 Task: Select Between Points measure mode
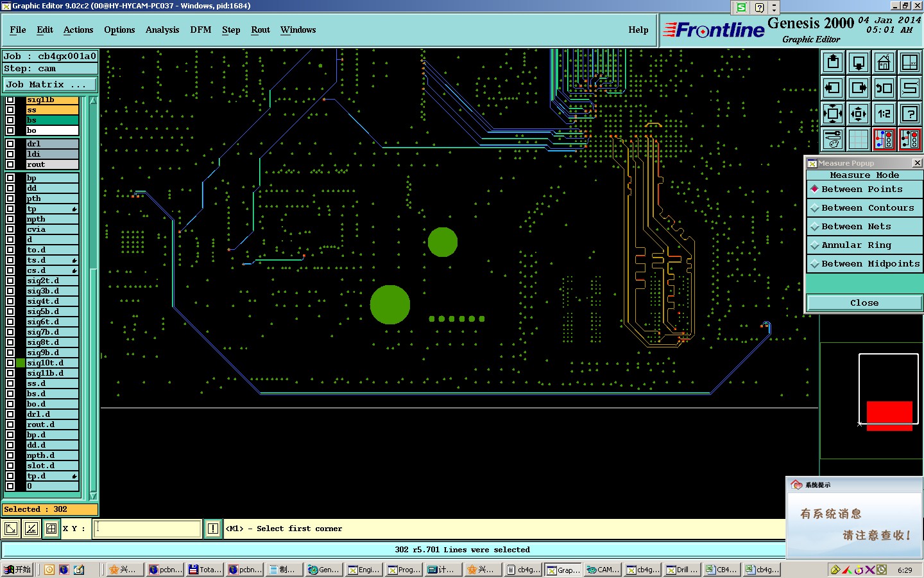click(864, 189)
